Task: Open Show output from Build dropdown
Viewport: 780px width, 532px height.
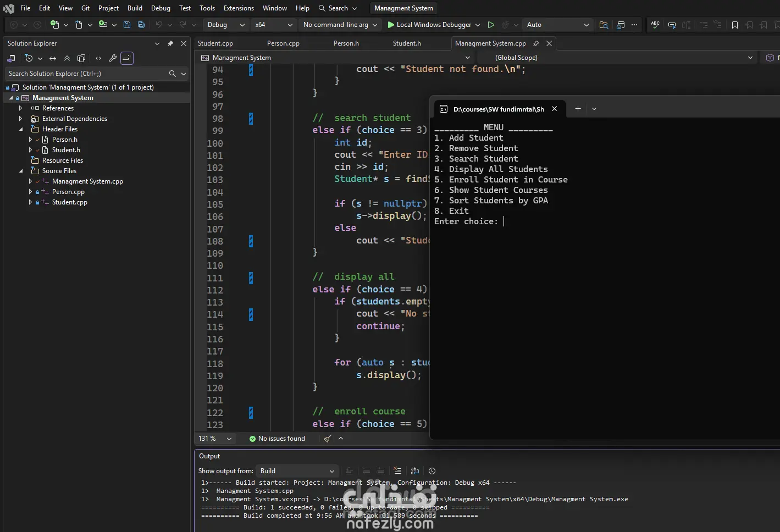Action: [297, 471]
